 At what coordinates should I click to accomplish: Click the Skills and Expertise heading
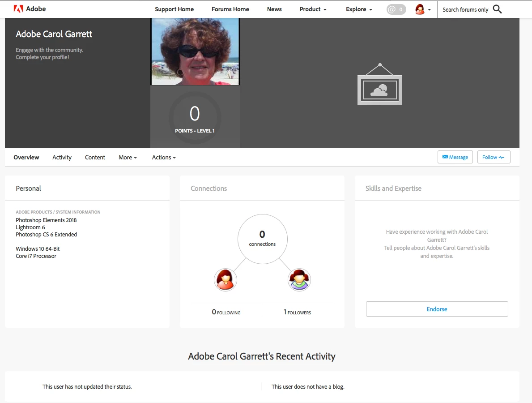tap(393, 189)
